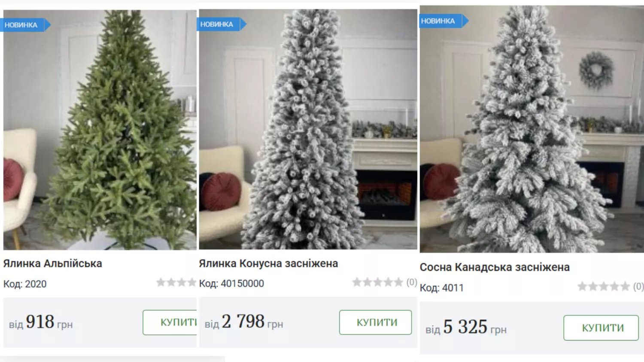This screenshot has height=362, width=644.
Task: Click price 2 798 грн
Action: [244, 322]
